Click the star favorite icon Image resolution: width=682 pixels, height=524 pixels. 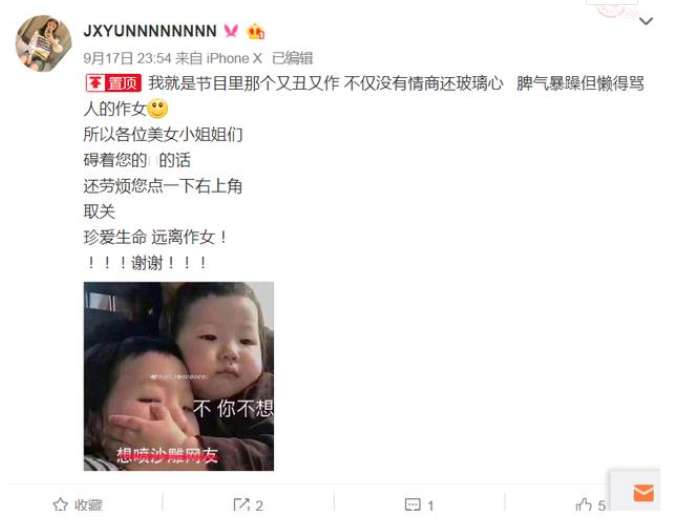point(60,505)
